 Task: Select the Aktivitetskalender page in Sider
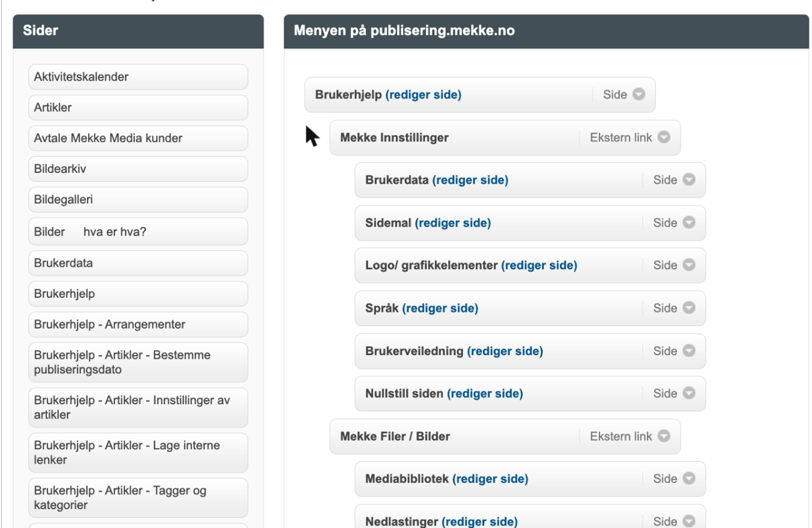(138, 77)
